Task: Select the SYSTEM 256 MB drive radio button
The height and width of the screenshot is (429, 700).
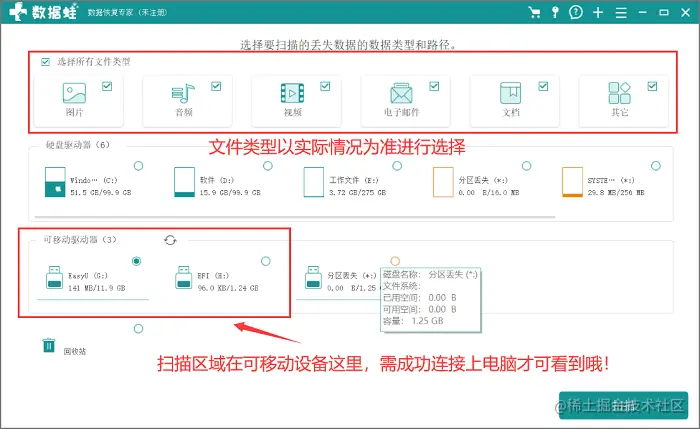Action: pos(655,166)
